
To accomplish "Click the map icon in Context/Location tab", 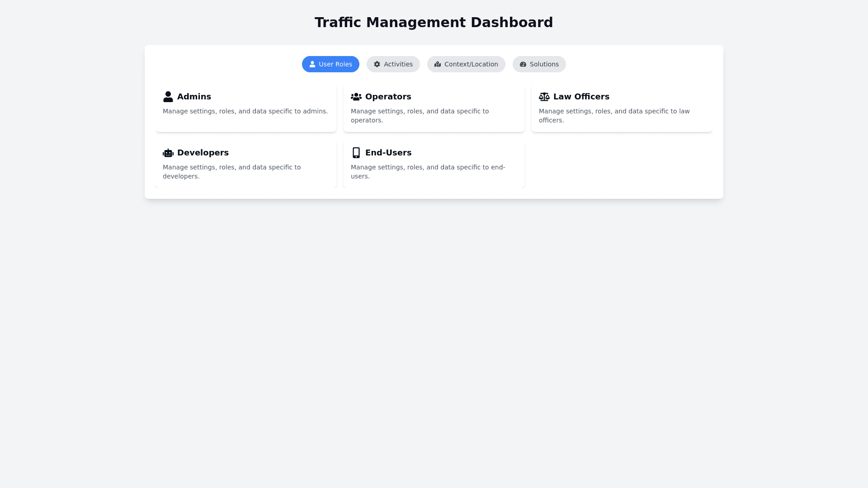I will click(438, 64).
